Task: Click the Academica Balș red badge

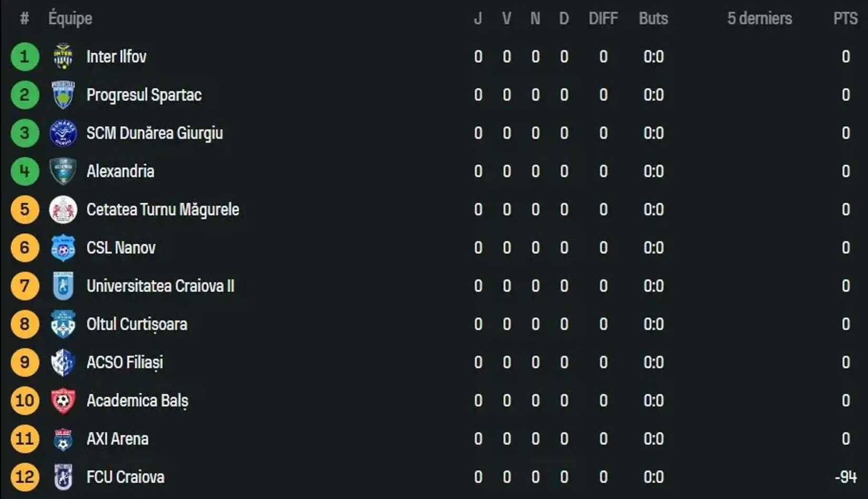Action: click(63, 401)
